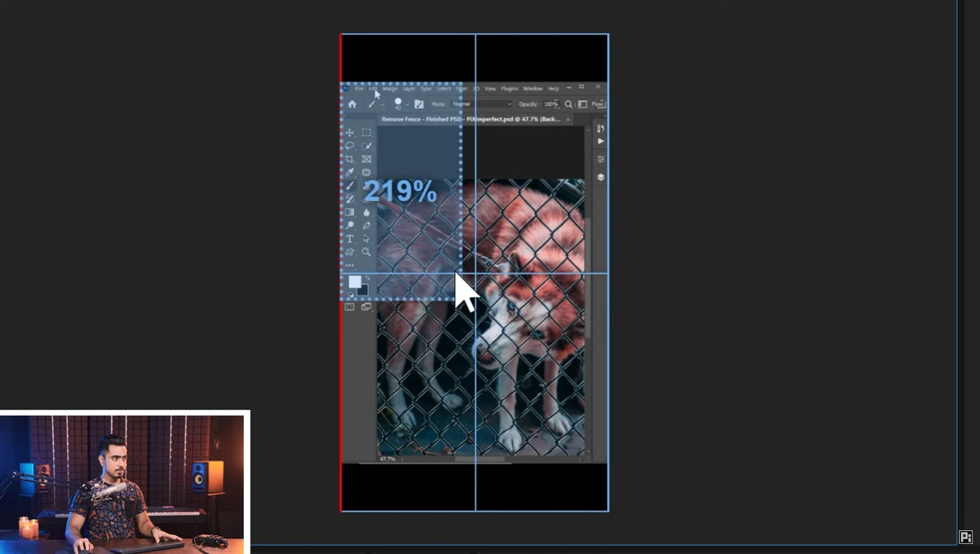Image resolution: width=980 pixels, height=554 pixels.
Task: Open the Layers panel icon
Action: [x=600, y=178]
